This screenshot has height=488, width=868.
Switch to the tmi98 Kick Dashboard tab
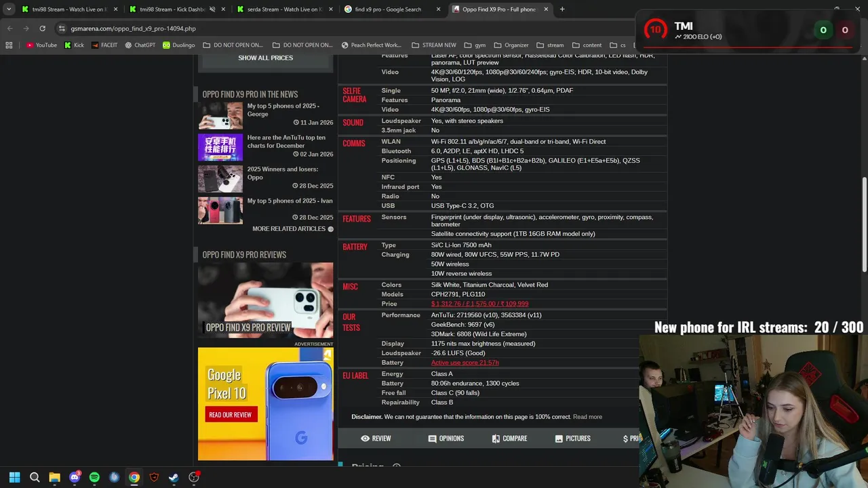pyautogui.click(x=177, y=9)
